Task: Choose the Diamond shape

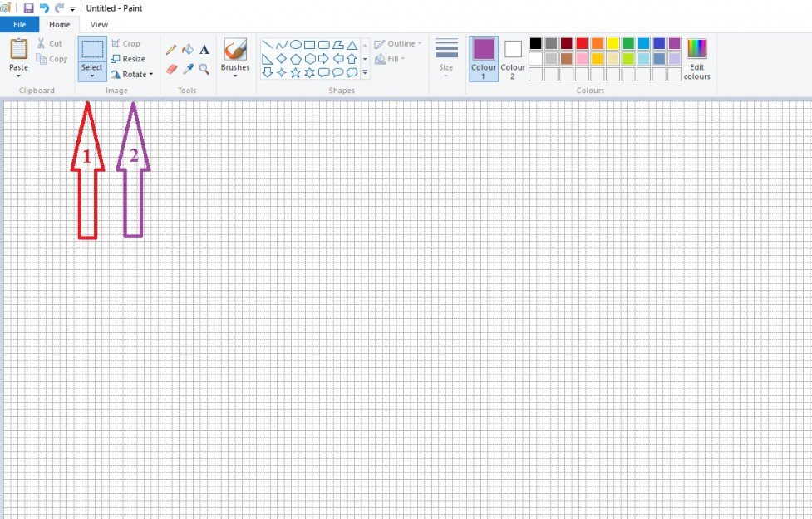Action: point(281,58)
